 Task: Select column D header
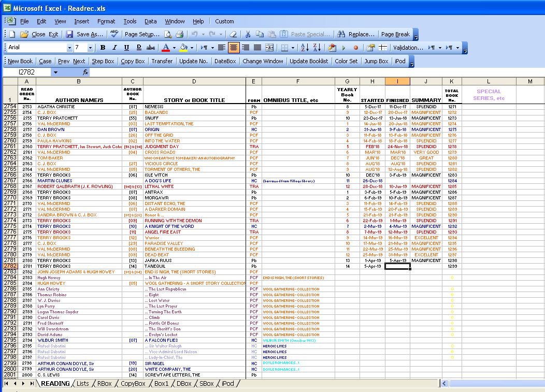[194, 81]
